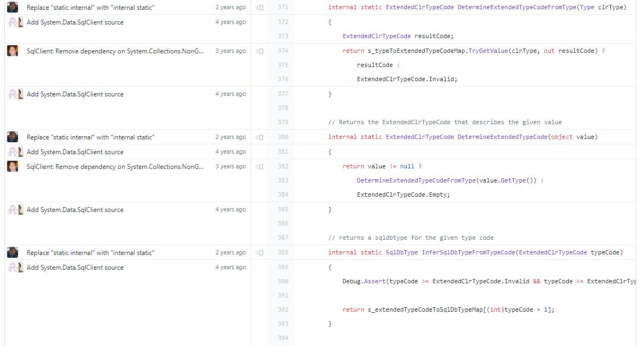This screenshot has height=346, width=644.
Task: Click 'ExtendedClrTypeCode.Empty;' code line
Action: [404, 195]
